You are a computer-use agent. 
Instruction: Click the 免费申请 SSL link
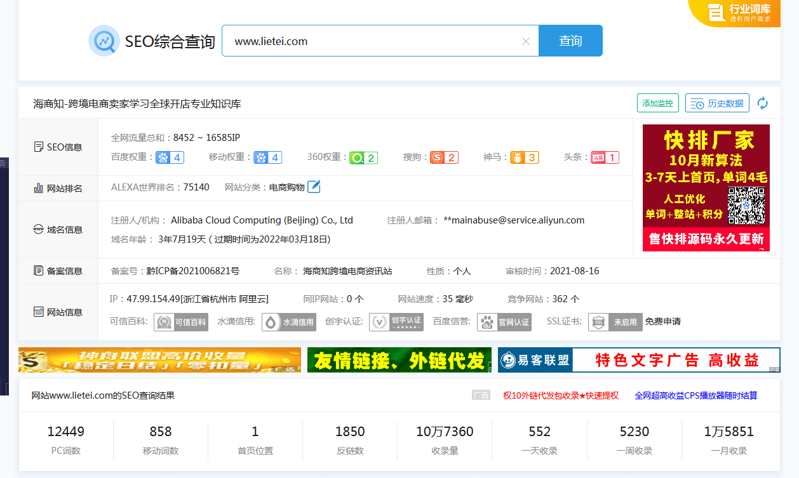click(x=662, y=322)
